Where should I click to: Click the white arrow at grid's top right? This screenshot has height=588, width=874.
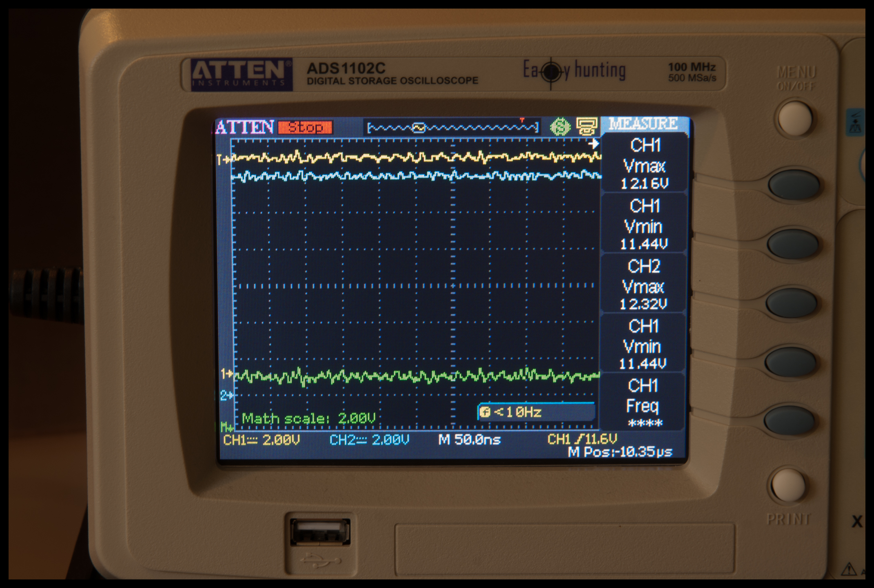[x=593, y=144]
